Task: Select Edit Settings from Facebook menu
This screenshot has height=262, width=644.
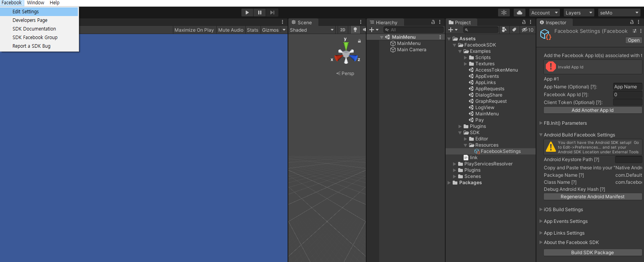Action: 39,12
